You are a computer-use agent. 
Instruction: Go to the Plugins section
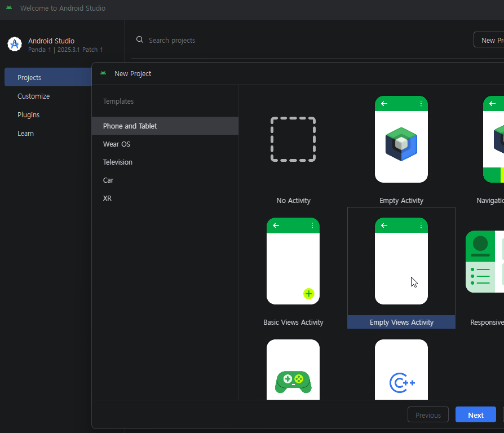point(29,114)
